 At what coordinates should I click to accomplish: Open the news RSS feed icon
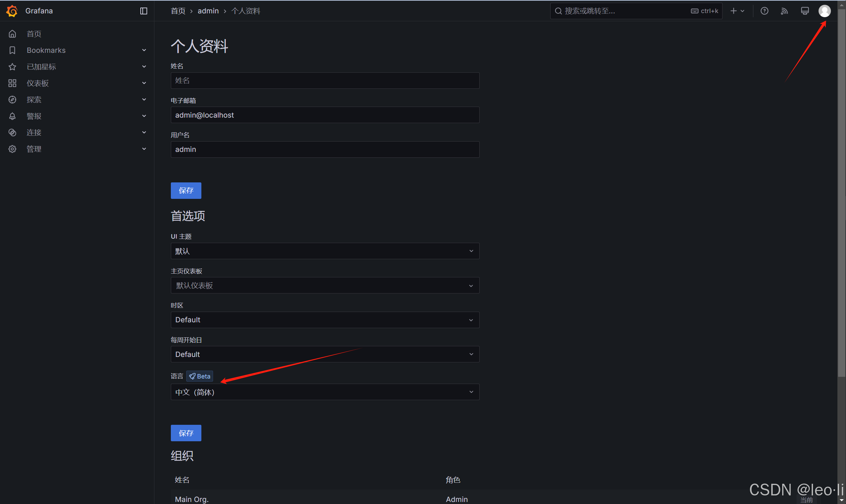(784, 11)
